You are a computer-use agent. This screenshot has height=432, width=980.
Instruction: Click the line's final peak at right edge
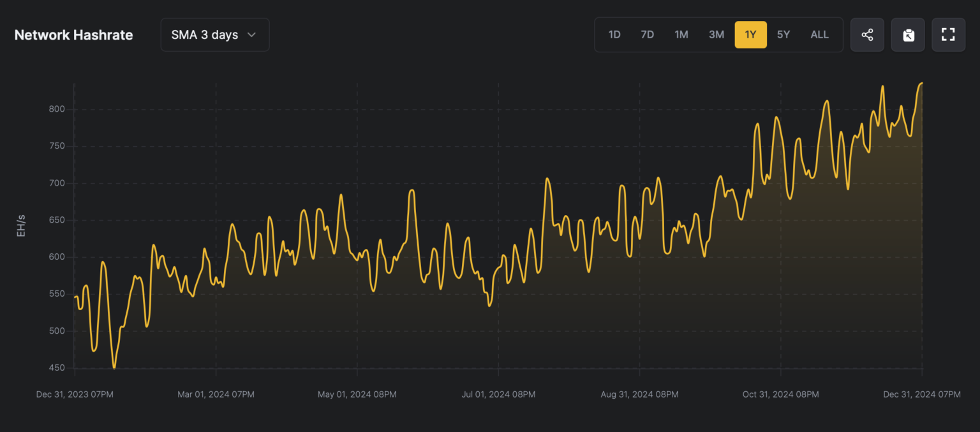point(921,84)
